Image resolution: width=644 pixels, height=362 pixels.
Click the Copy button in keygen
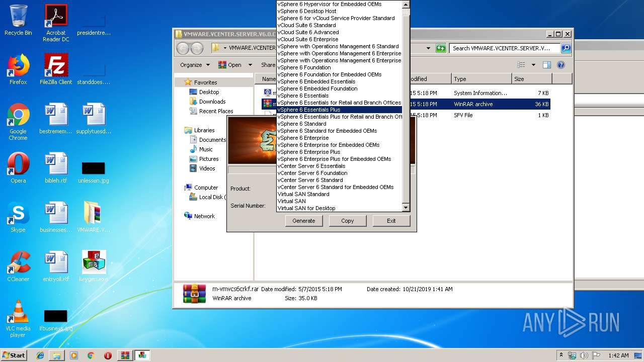pyautogui.click(x=348, y=221)
